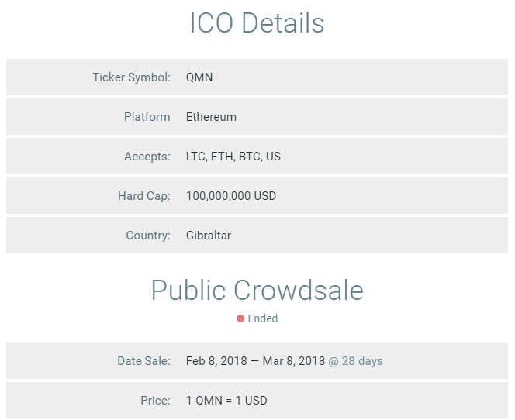Click the Price label
The image size is (515, 420).
[155, 401]
